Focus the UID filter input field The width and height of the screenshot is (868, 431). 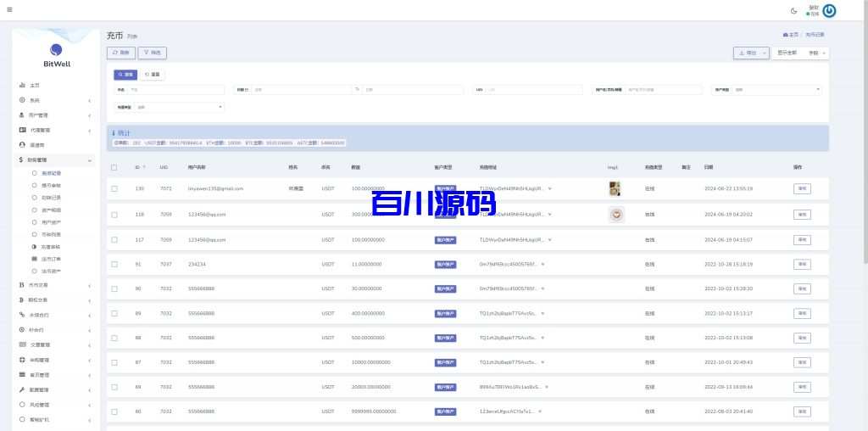point(534,90)
